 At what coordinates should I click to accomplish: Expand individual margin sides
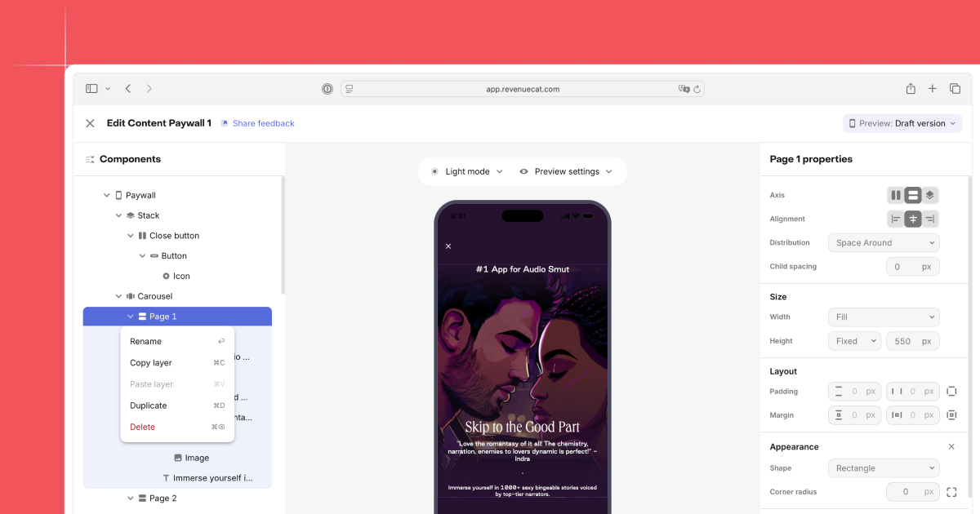coord(951,415)
